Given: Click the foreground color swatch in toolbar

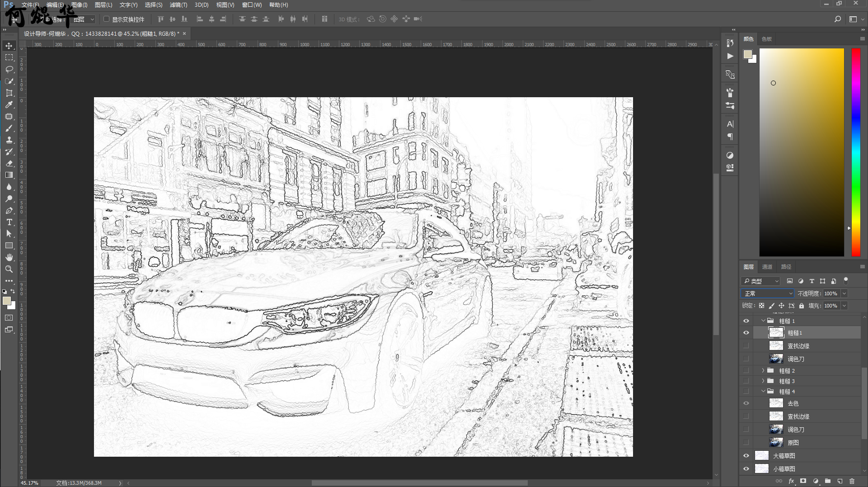Looking at the screenshot, I should click(x=6, y=301).
